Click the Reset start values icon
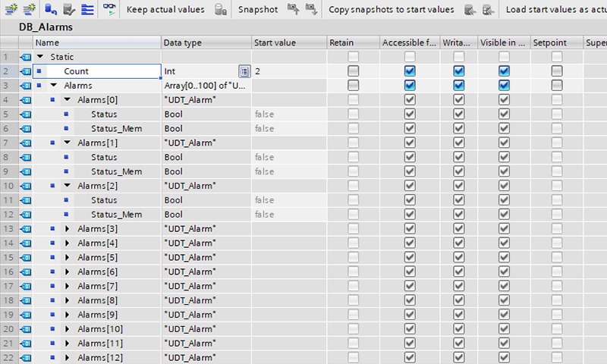Screen dimensions: 607x364 pyautogui.click(x=51, y=9)
